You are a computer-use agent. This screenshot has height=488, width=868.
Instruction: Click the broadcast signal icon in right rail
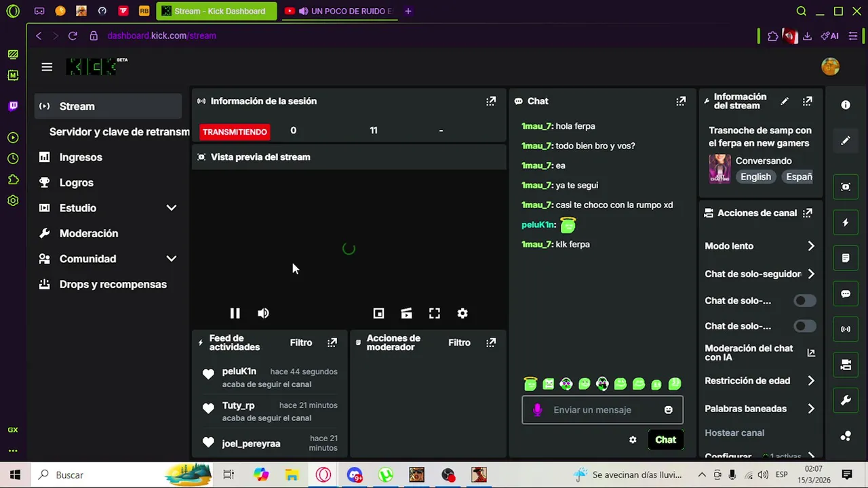click(x=846, y=329)
